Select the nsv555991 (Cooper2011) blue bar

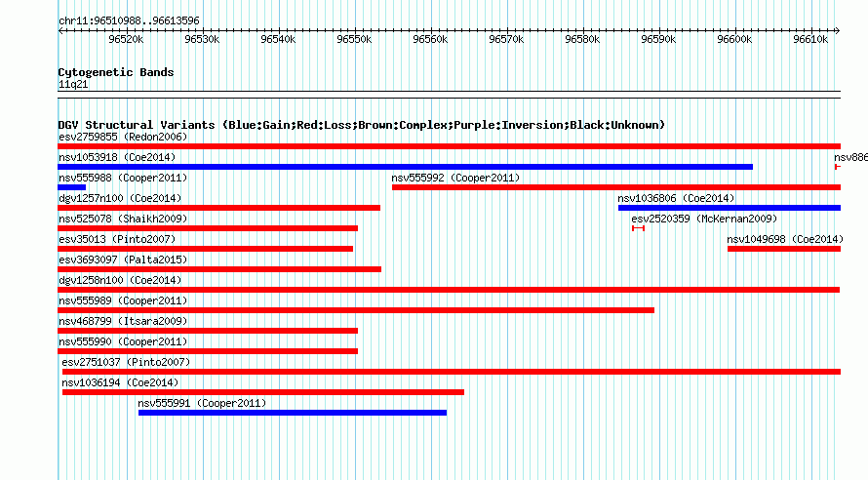[293, 413]
